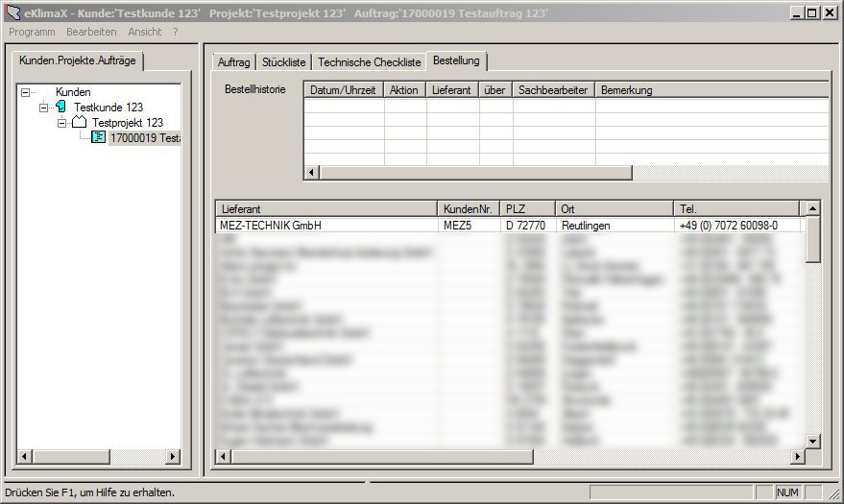Collapse the Testprojekt 123 tree node
The image size is (844, 504).
(62, 123)
